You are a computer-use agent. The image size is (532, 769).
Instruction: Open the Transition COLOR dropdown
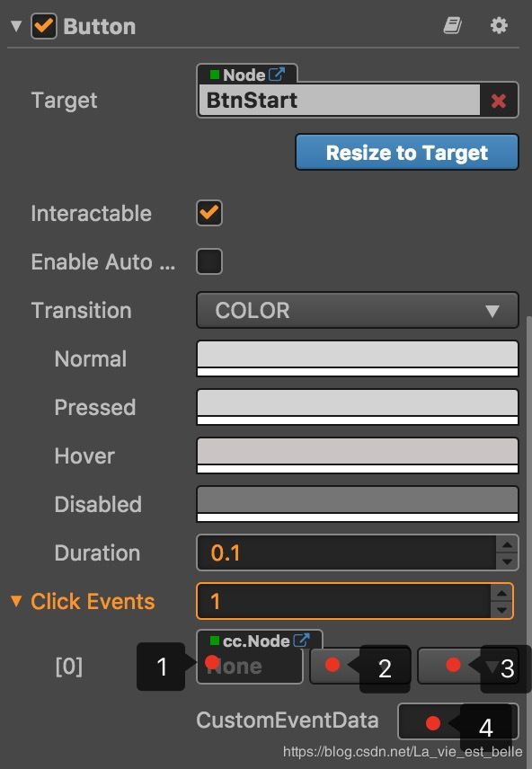click(x=358, y=311)
